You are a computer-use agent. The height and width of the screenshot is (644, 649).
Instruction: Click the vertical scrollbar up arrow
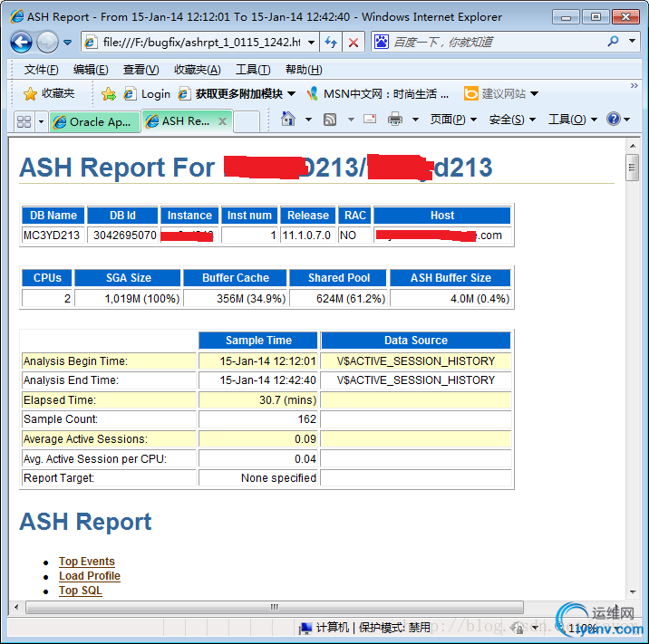633,146
